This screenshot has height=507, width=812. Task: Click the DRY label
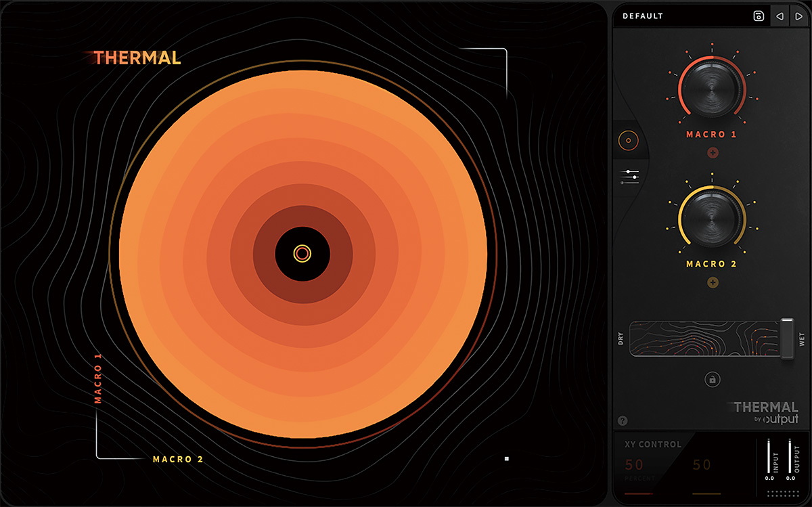click(621, 339)
